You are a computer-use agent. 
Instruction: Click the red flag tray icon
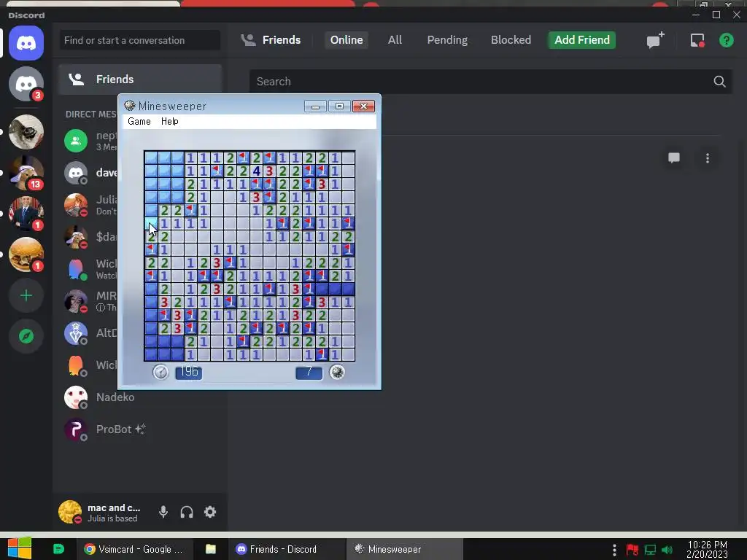(x=632, y=550)
